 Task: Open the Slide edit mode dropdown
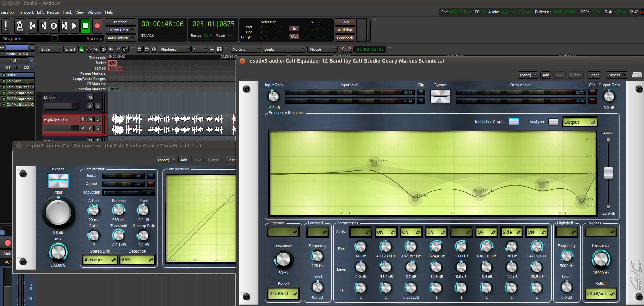pyautogui.click(x=51, y=49)
